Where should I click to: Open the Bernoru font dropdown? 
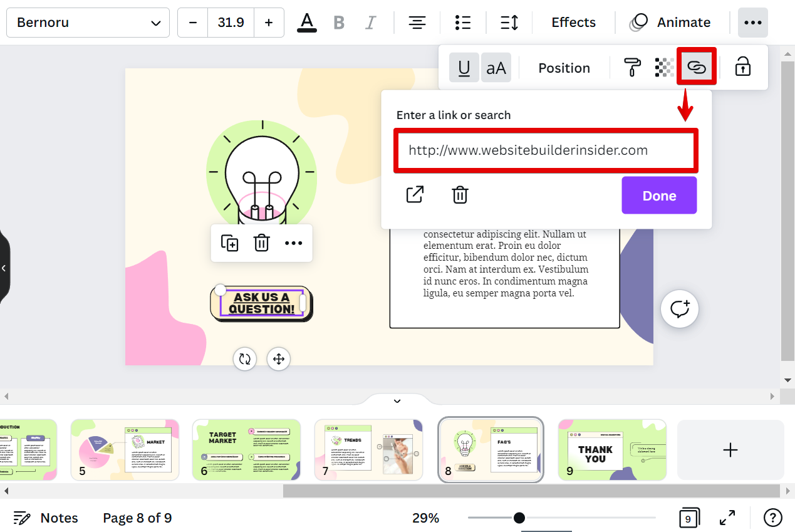click(x=88, y=23)
